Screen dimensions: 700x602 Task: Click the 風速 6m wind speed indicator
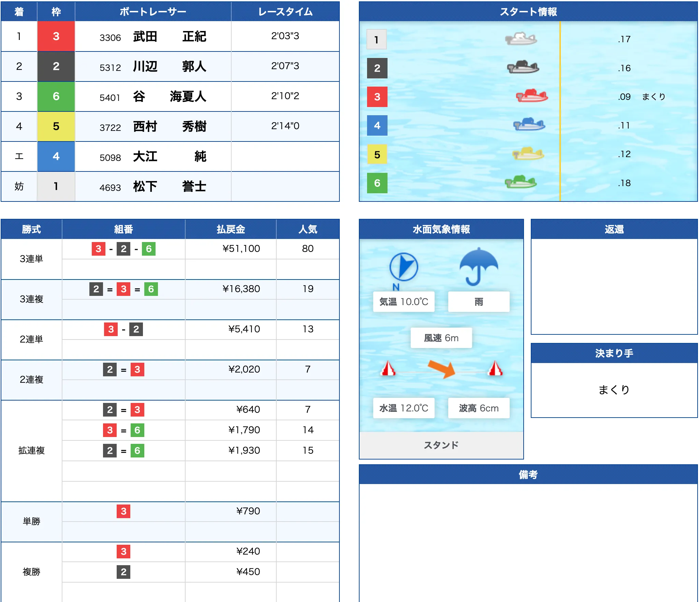pyautogui.click(x=441, y=338)
